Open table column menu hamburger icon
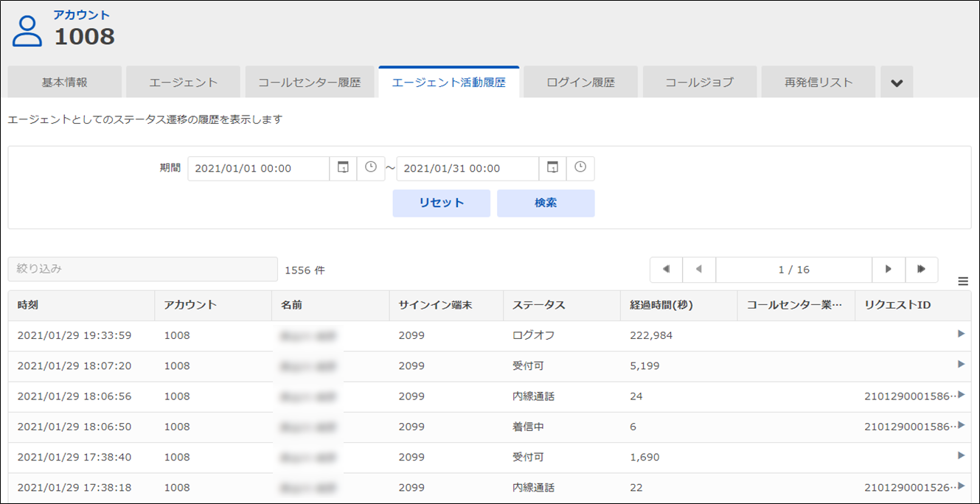The width and height of the screenshot is (980, 504). (962, 281)
